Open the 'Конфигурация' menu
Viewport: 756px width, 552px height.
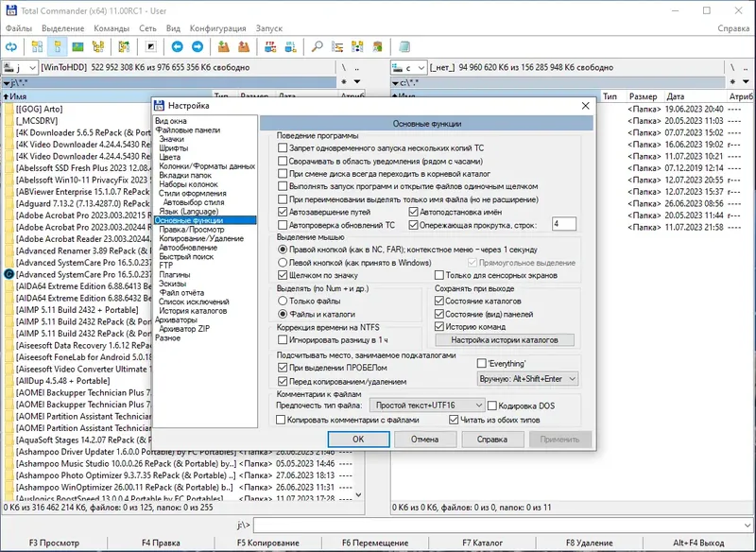click(x=217, y=28)
